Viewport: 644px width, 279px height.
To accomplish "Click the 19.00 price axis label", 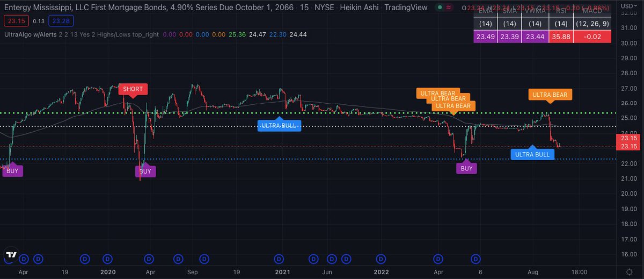I will point(628,209).
